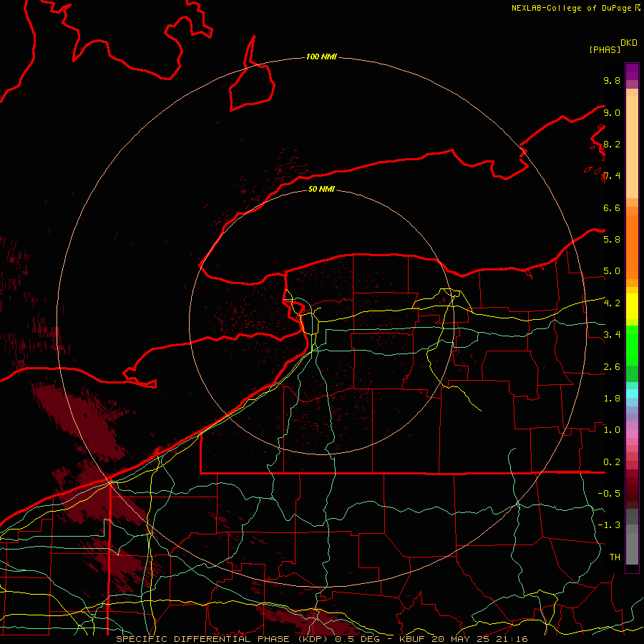Image resolution: width=644 pixels, height=644 pixels.
Task: Click the 3.4 scale value
Action: click(612, 335)
